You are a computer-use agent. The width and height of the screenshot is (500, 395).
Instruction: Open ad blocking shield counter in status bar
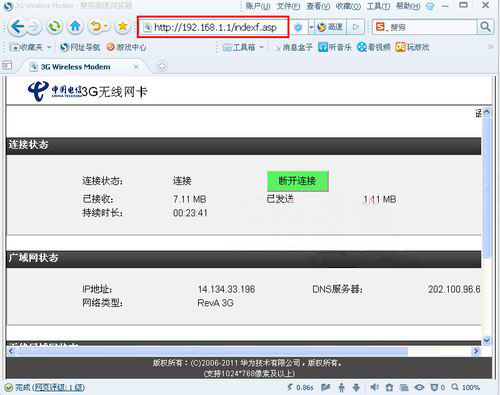(437, 387)
